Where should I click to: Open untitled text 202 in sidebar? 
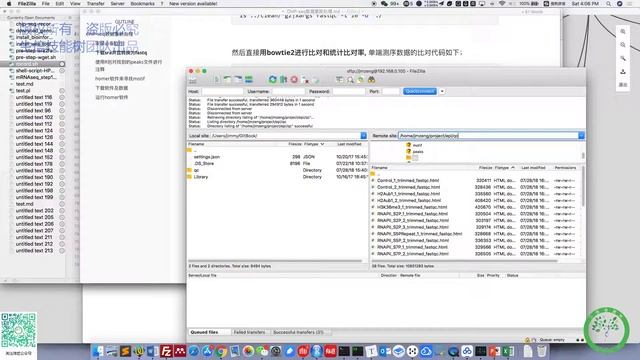[x=35, y=211]
